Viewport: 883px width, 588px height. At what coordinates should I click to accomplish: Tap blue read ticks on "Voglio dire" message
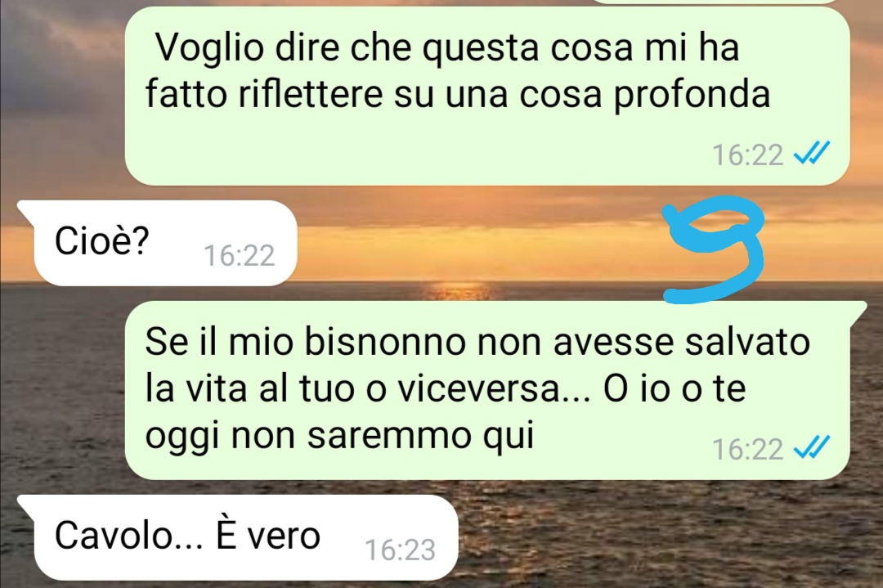point(812,153)
